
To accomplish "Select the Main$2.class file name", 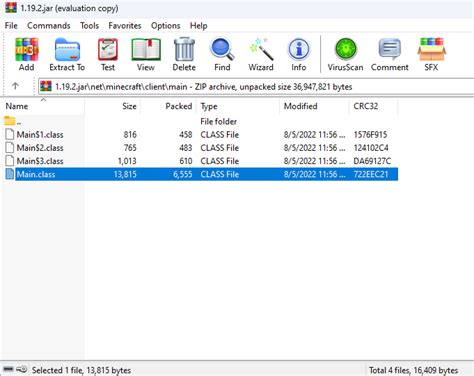I will pyautogui.click(x=40, y=148).
